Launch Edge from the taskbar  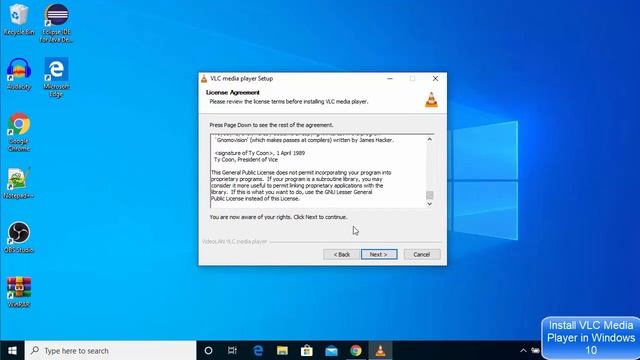tap(258, 351)
